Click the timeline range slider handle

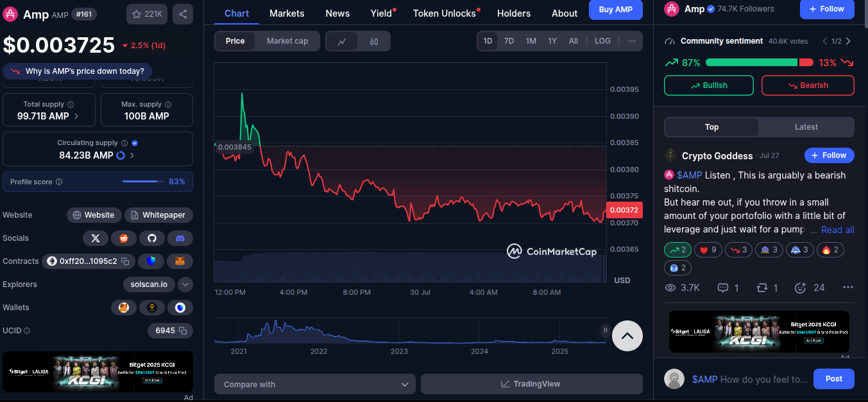click(605, 330)
